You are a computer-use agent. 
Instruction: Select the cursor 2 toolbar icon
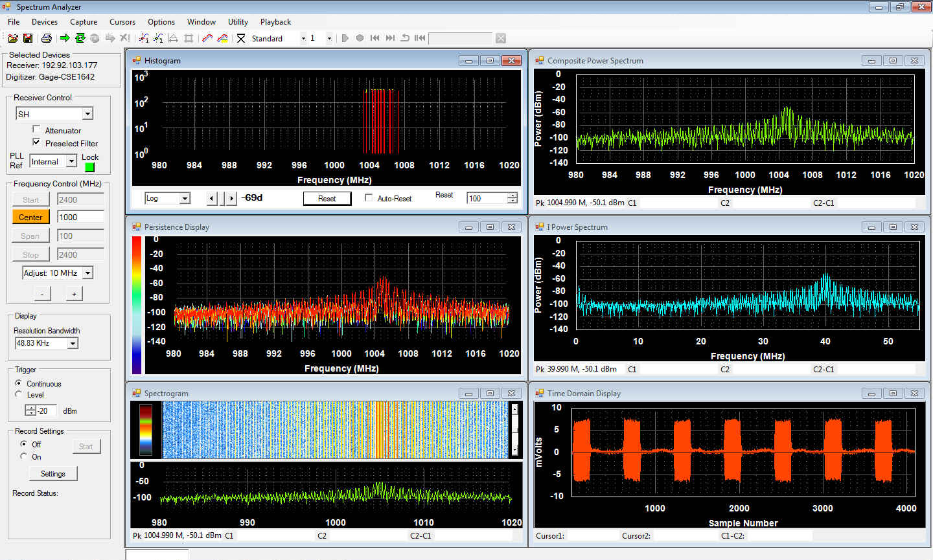[x=158, y=38]
